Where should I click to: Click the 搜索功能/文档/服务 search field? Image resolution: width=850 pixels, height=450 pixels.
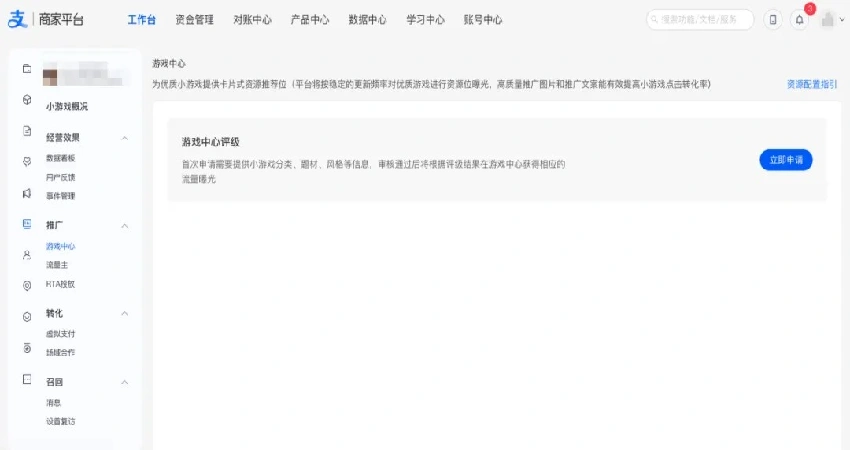pos(705,19)
